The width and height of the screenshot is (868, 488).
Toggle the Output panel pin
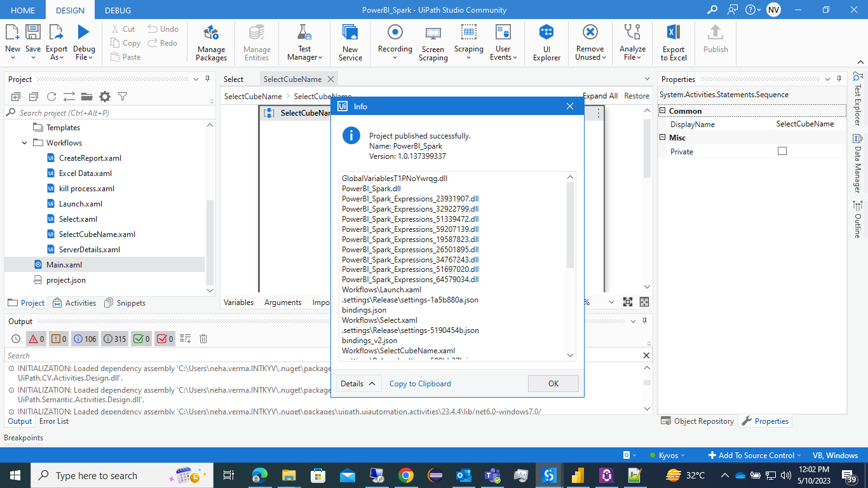click(644, 321)
